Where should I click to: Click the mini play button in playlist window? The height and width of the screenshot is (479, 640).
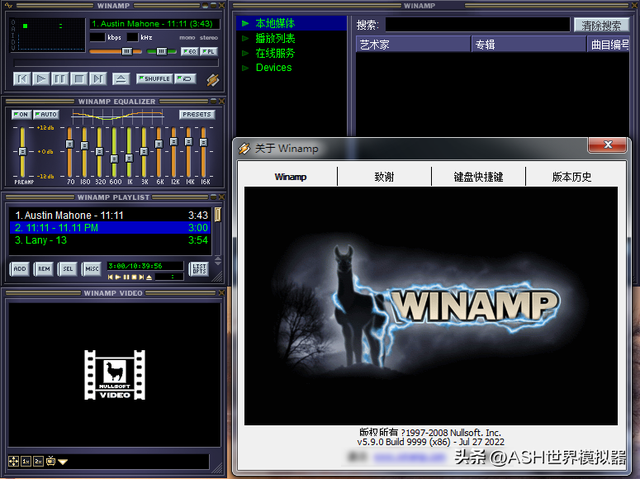tap(118, 277)
